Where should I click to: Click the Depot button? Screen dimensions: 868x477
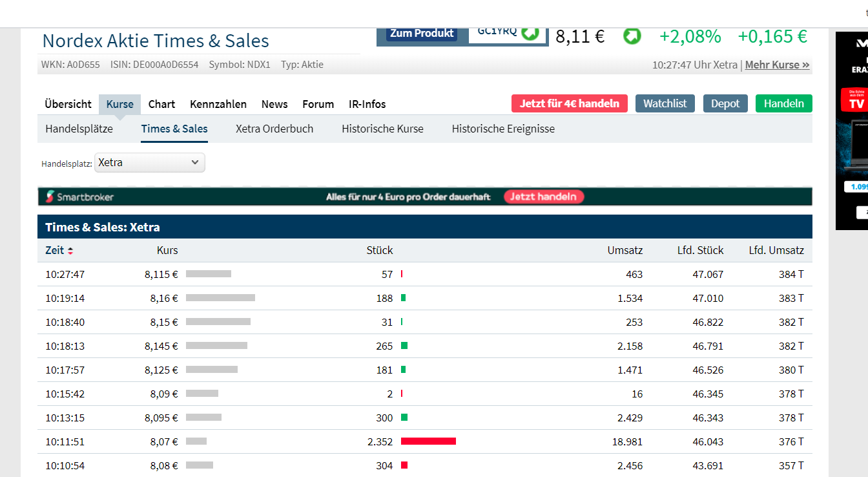[x=725, y=103]
